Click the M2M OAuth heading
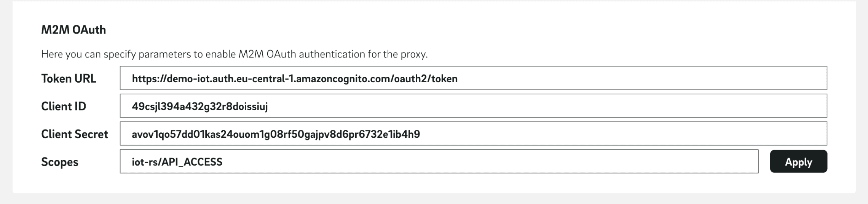868x204 pixels. click(x=73, y=30)
